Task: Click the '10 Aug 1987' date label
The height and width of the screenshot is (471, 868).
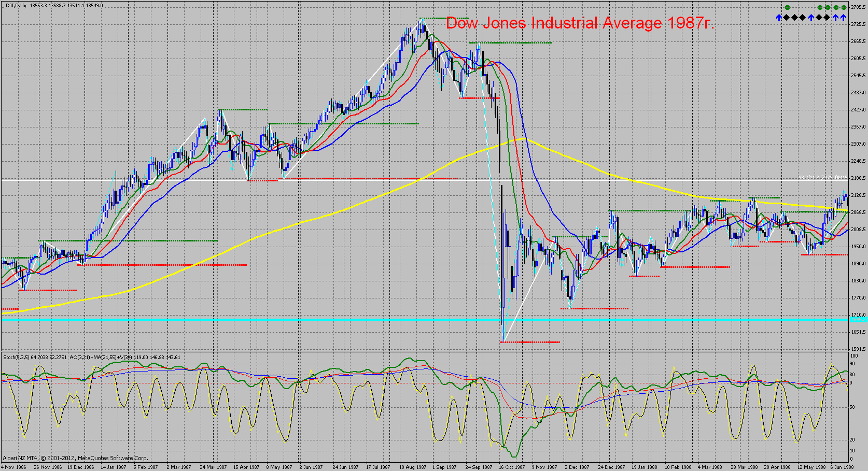Action: pyautogui.click(x=413, y=467)
